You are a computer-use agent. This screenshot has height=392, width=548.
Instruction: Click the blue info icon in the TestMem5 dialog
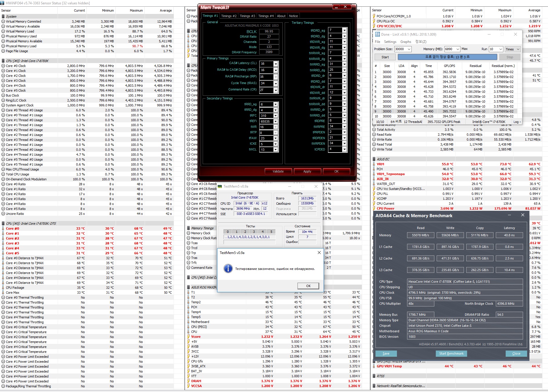point(228,268)
